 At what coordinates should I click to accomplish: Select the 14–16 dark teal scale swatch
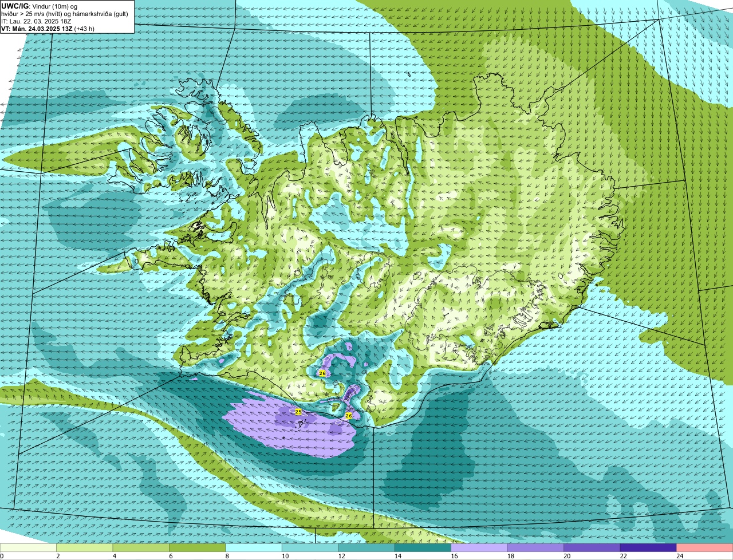click(x=423, y=547)
